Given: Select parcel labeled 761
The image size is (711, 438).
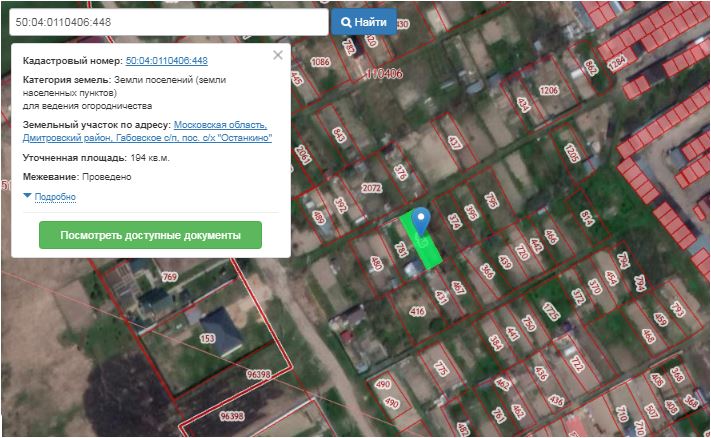Looking at the screenshot, I should tap(498, 415).
